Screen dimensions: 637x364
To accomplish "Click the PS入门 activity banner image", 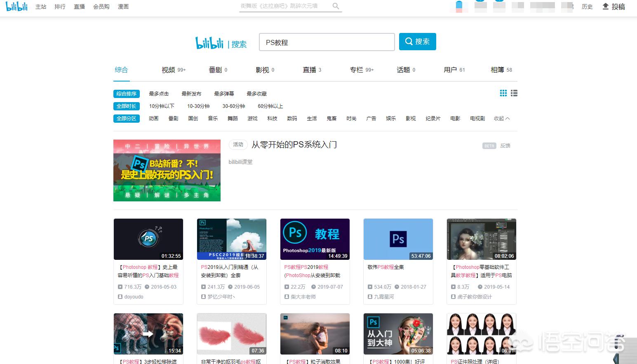I will (x=167, y=170).
